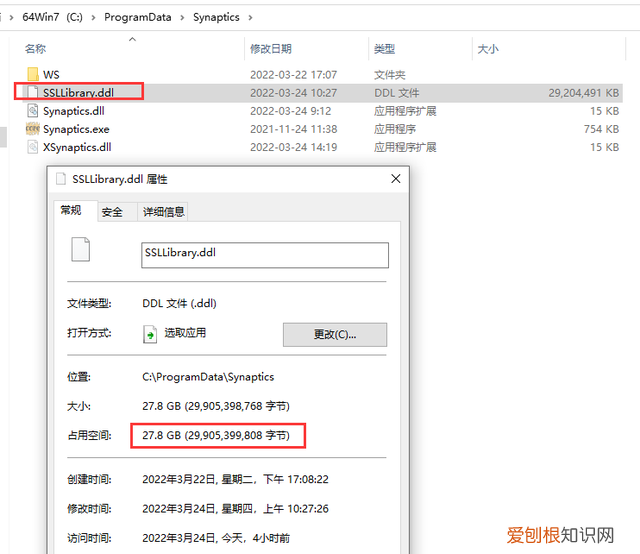Click the 文件夹 type cell
This screenshot has width=640, height=554.
click(x=390, y=75)
